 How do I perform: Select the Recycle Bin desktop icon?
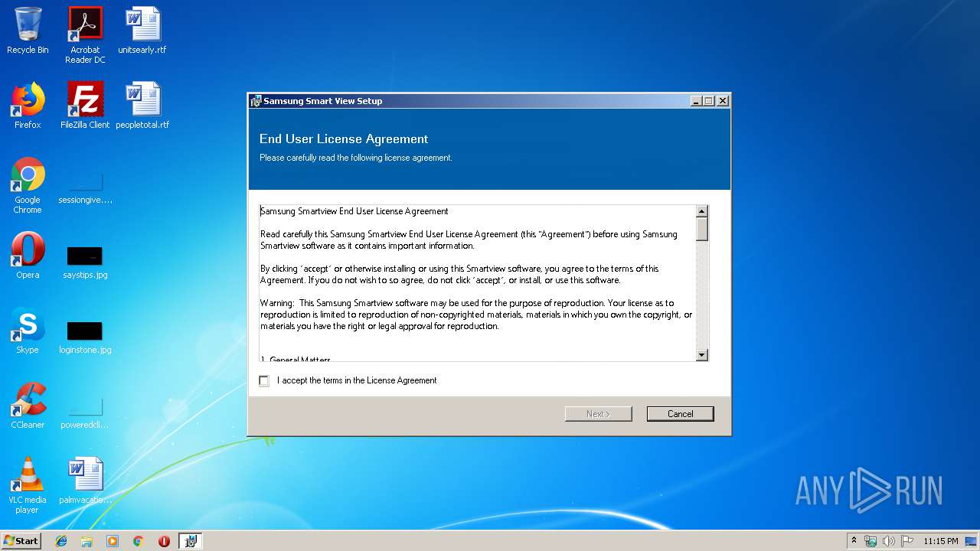(28, 31)
